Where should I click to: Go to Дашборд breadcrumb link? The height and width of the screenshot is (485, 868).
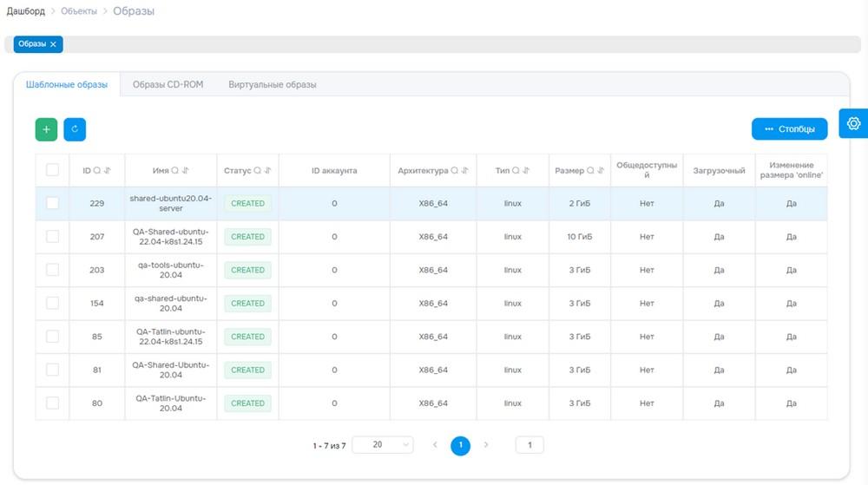point(25,11)
